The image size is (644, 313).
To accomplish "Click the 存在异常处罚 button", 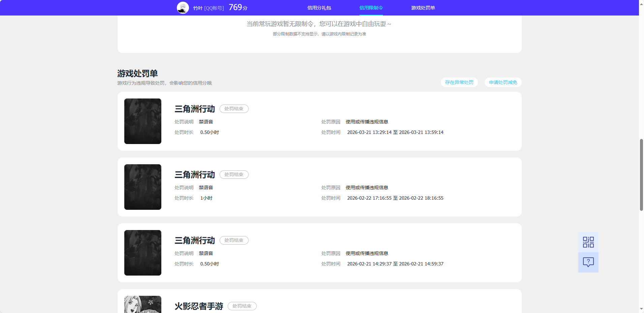I will [x=459, y=82].
